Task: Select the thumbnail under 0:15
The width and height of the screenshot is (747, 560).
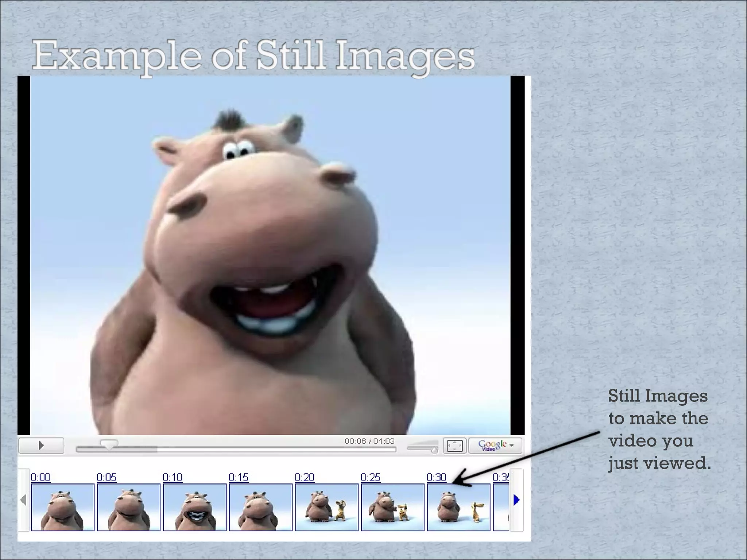Action: (261, 507)
